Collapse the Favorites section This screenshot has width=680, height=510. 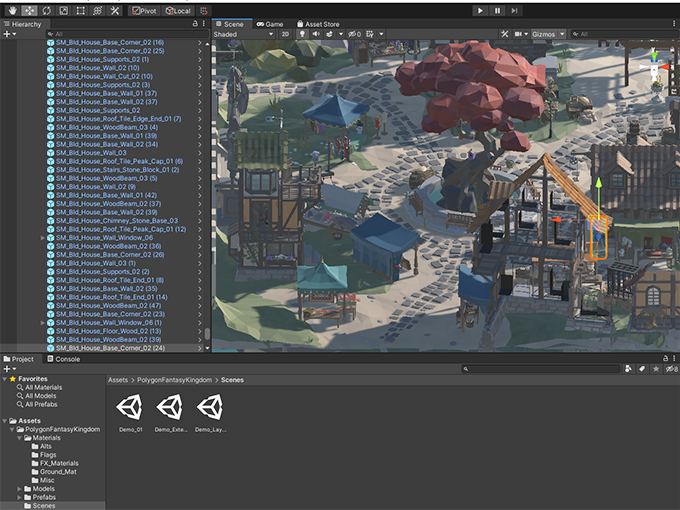(5, 379)
